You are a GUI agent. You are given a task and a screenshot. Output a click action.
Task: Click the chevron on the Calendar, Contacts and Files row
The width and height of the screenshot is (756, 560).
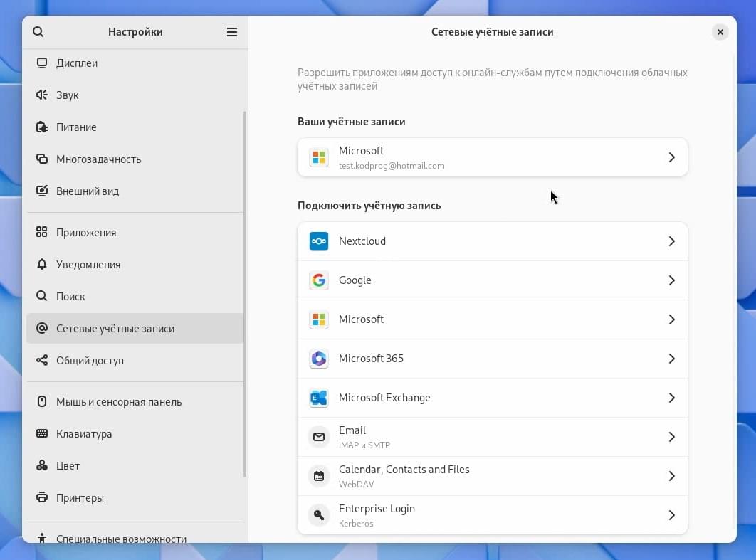[671, 476]
